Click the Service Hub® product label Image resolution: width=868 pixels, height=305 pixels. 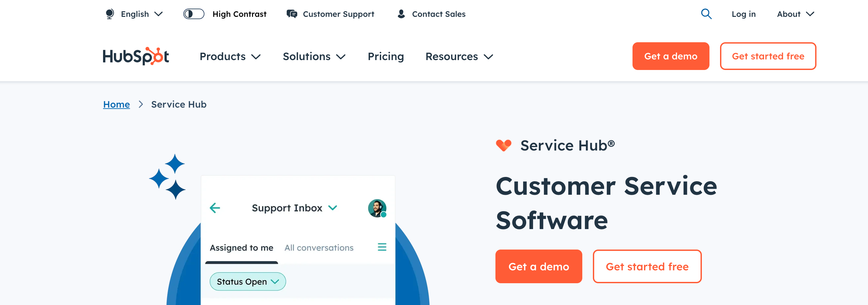coord(567,146)
